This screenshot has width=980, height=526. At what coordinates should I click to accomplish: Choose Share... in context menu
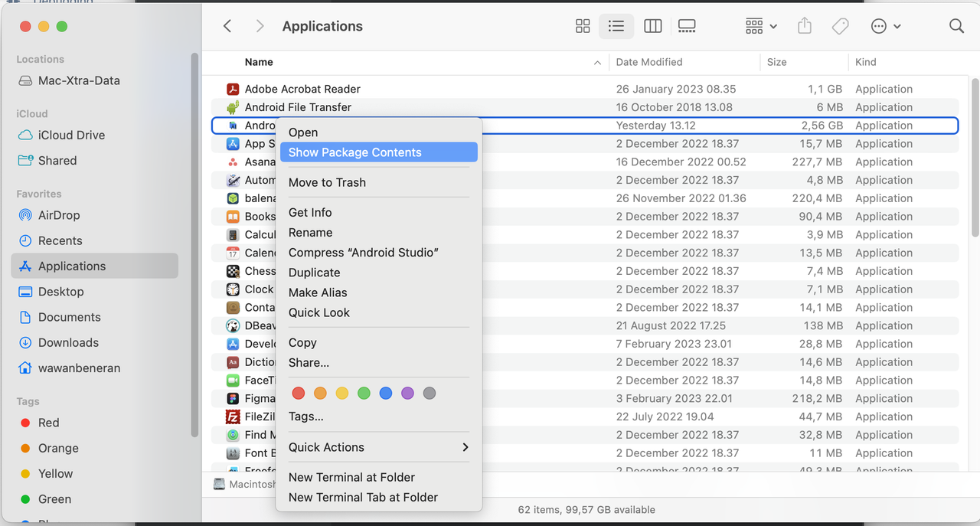click(378, 362)
